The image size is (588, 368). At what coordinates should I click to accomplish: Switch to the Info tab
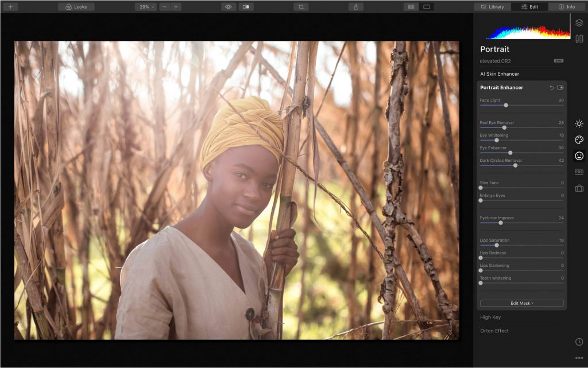[567, 7]
